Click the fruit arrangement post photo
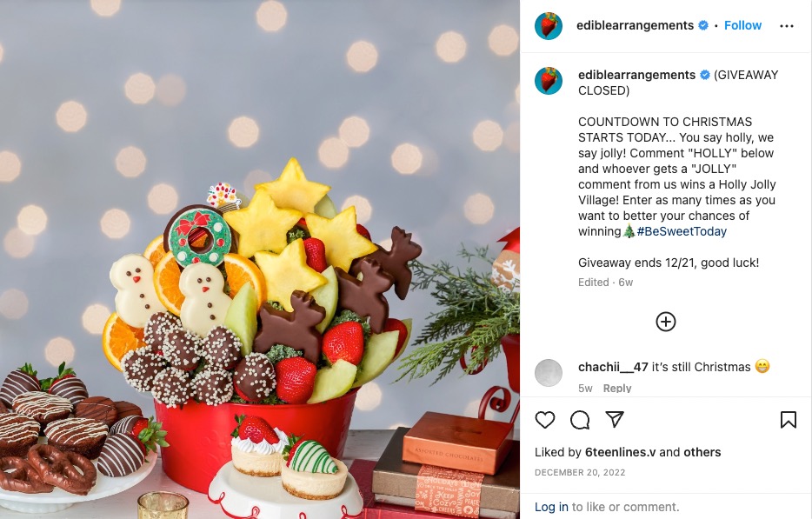Screen dimensions: 812x519 coord(260,259)
